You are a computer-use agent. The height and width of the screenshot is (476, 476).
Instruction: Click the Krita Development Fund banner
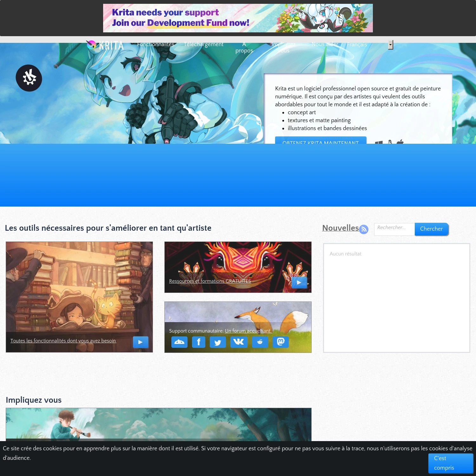[238, 18]
